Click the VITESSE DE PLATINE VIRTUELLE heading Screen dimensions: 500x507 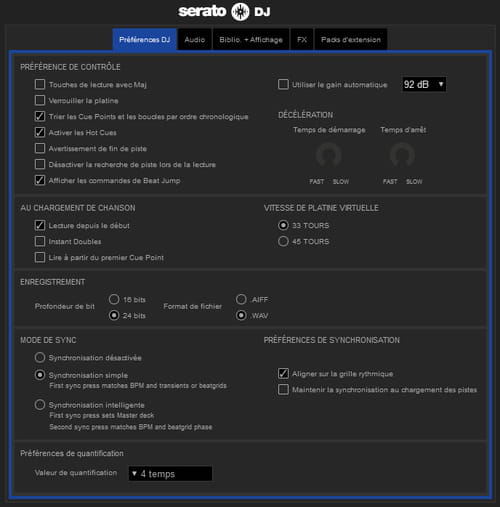point(321,208)
